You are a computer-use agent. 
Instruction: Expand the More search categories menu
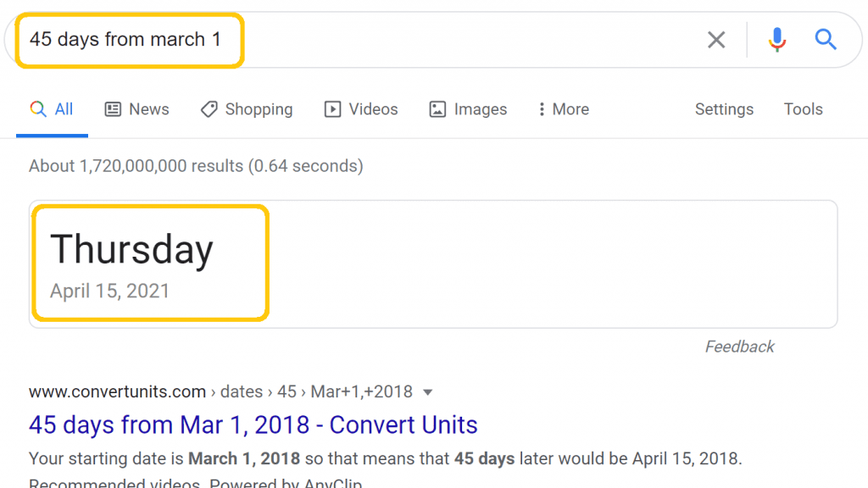coord(570,109)
